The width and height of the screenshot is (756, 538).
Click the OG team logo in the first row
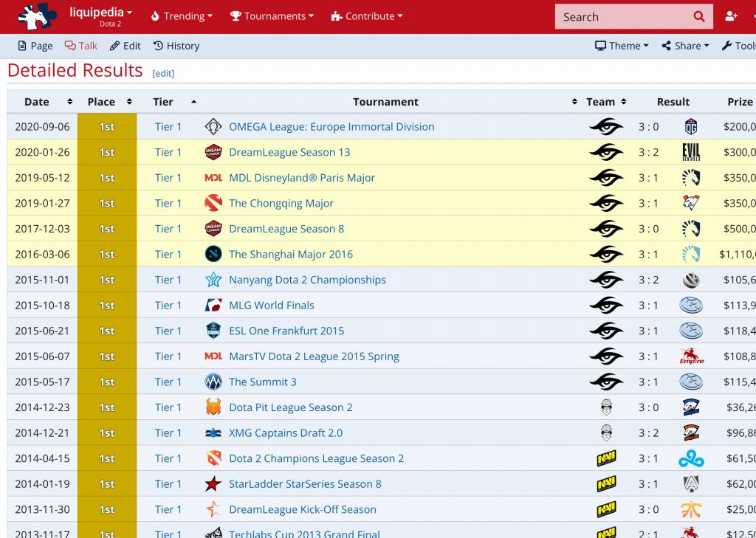pos(691,127)
